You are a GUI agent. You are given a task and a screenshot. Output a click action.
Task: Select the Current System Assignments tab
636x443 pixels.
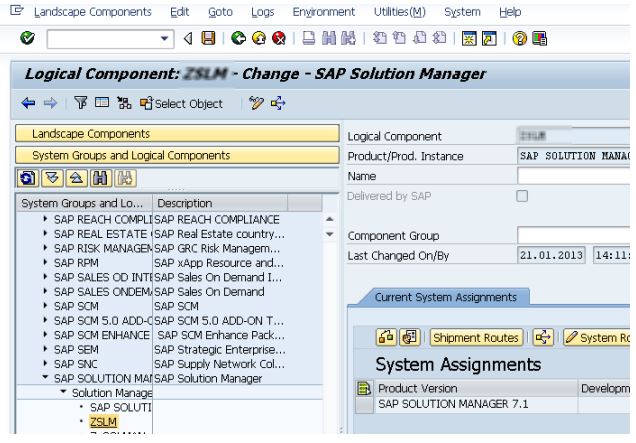[446, 297]
